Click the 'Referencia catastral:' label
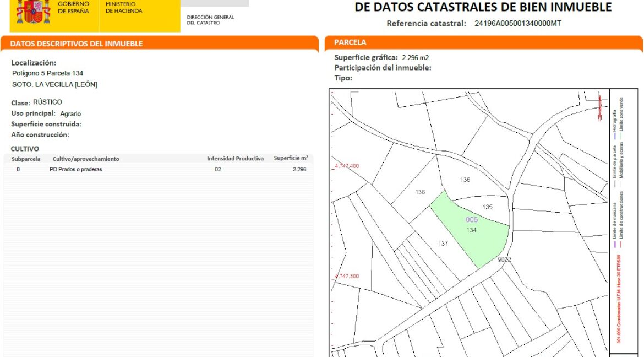Screen dimensions: 644x357 pyautogui.click(x=427, y=24)
